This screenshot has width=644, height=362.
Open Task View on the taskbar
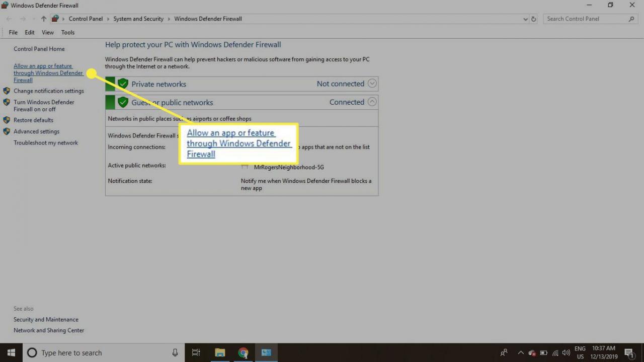pyautogui.click(x=196, y=352)
